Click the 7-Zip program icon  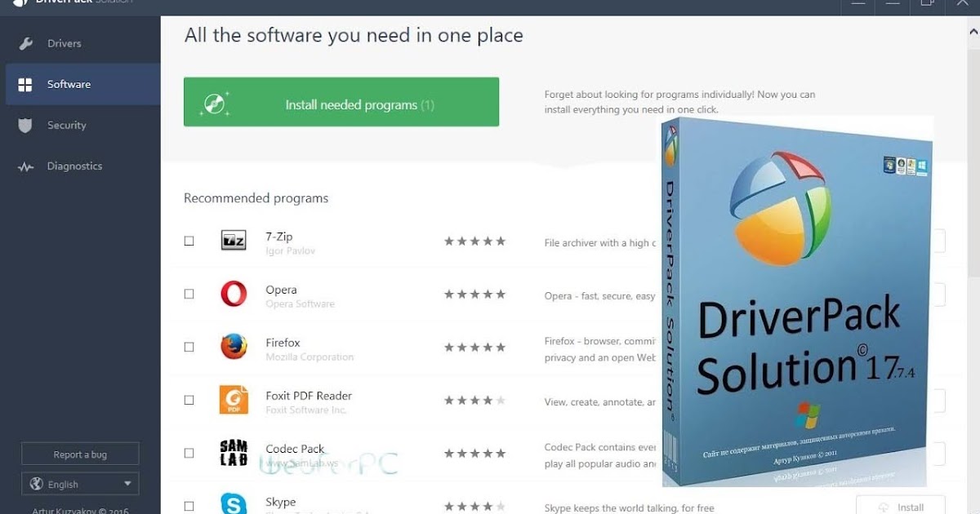pyautogui.click(x=234, y=241)
